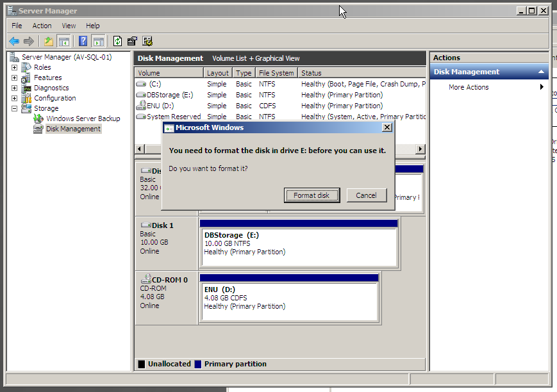The width and height of the screenshot is (557, 392).
Task: Click the Refresh toolbar icon
Action: pos(117,42)
